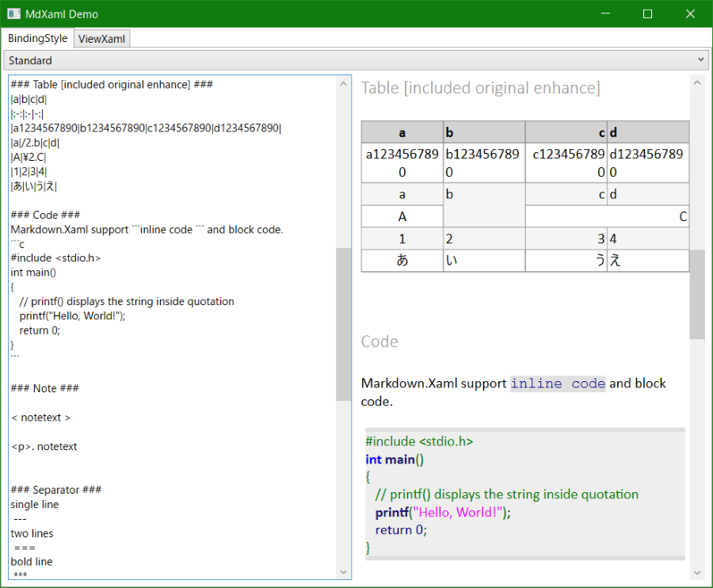Image resolution: width=713 pixels, height=588 pixels.
Task: Click the '< notetext >' editor line
Action: point(41,418)
